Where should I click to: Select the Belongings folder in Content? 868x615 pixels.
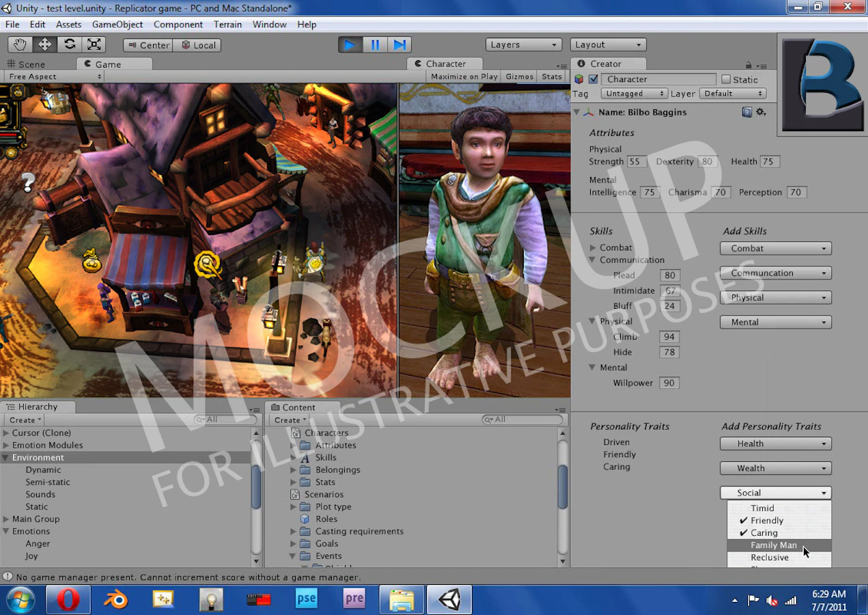coord(337,470)
